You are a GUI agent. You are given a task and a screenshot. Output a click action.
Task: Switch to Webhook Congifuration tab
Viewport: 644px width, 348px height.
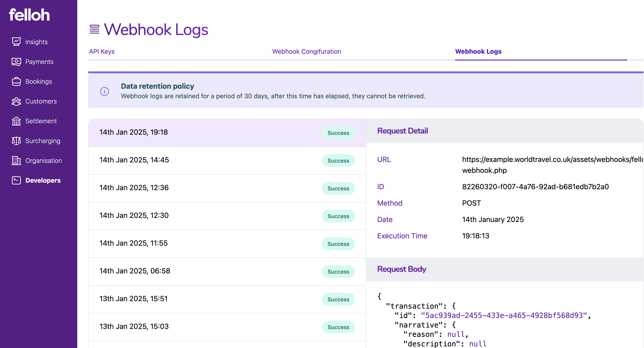(307, 51)
